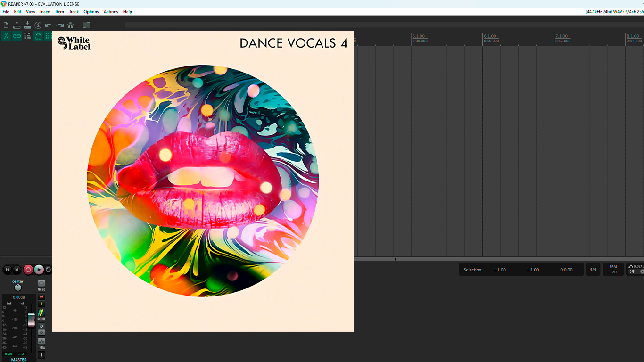The height and width of the screenshot is (362, 644).
Task: Toggle item grouping link icon
Action: (17, 36)
